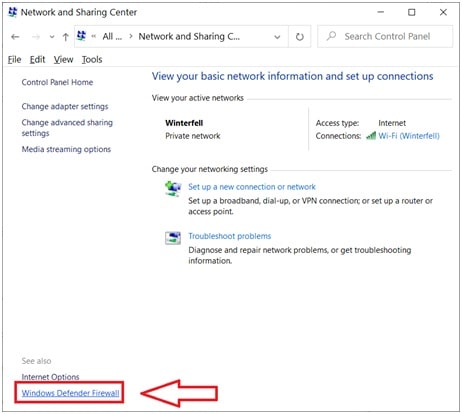This screenshot has height=414, width=462.
Task: Click the 'Change your networking settings' heading
Action: coord(210,169)
